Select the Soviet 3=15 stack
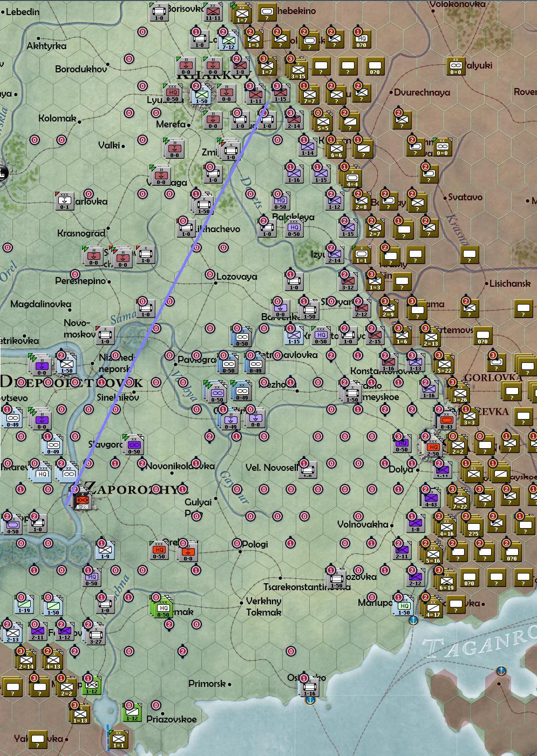This screenshot has width=537, height=756. tap(298, 70)
